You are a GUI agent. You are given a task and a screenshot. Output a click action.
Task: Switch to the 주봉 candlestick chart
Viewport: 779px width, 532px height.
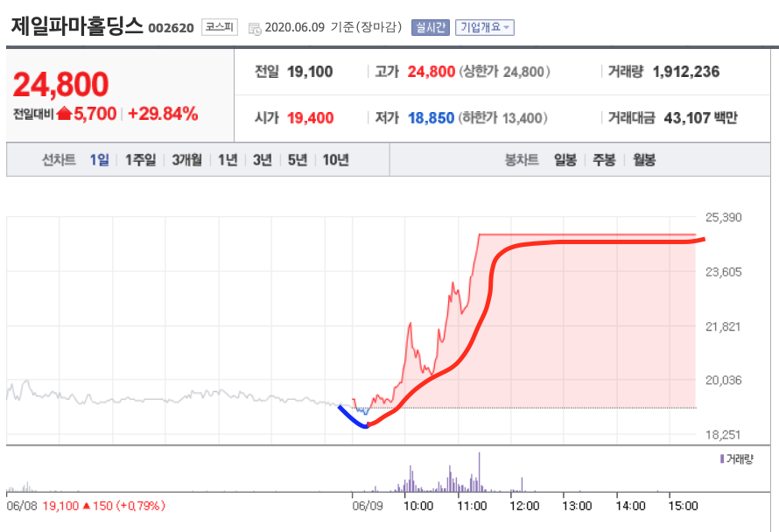coord(604,160)
